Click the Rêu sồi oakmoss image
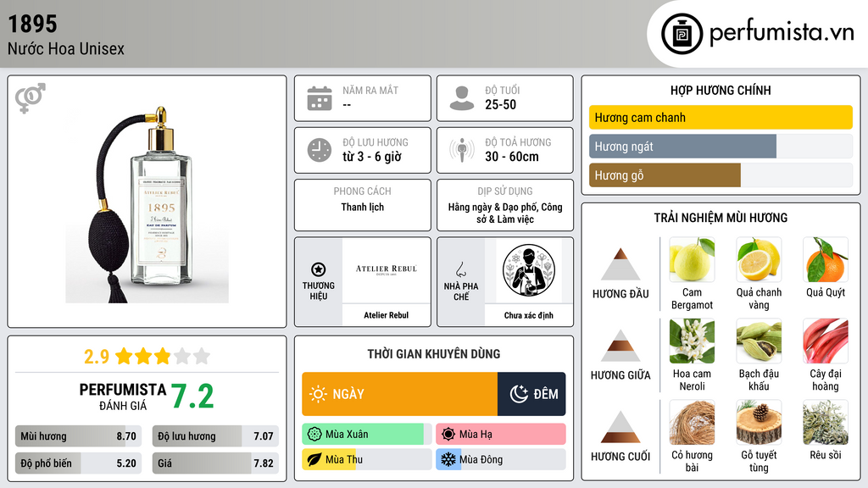The height and width of the screenshot is (488, 868). [x=826, y=422]
